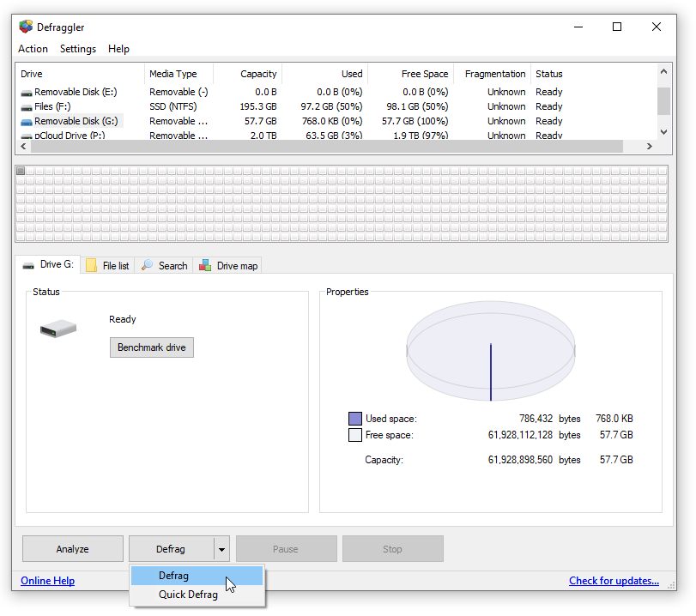
Task: Switch to the Search tab
Action: tap(164, 265)
